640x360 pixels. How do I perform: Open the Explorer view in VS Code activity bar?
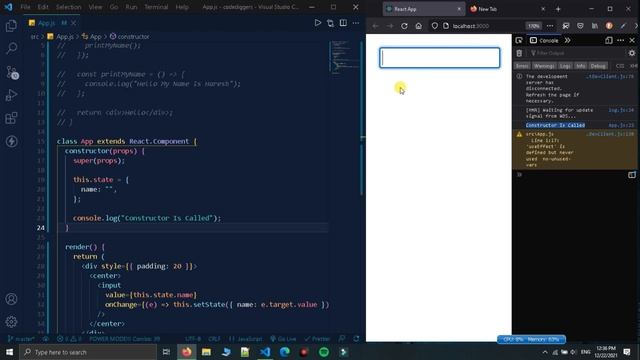(x=11, y=26)
